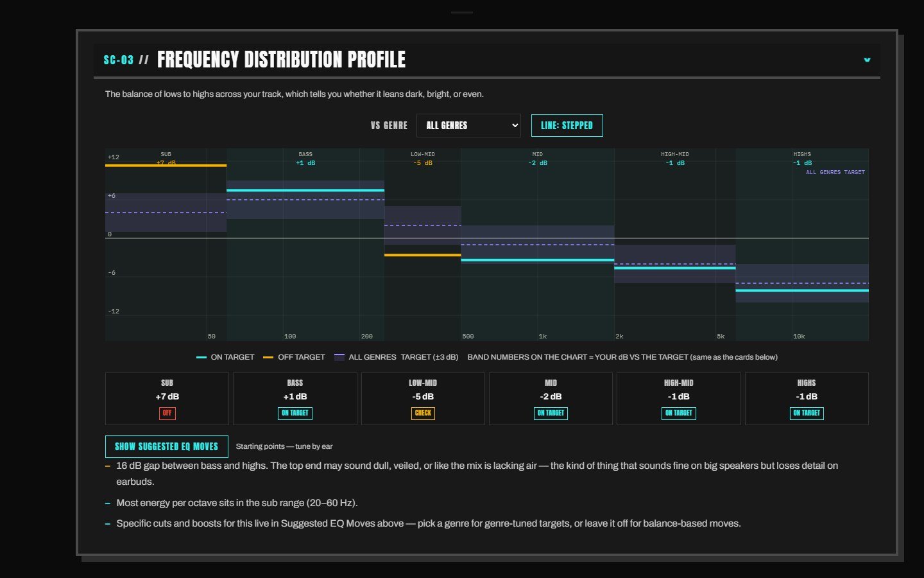Image resolution: width=924 pixels, height=578 pixels.
Task: Click the description line about balance of lows to highs
Action: tap(295, 94)
